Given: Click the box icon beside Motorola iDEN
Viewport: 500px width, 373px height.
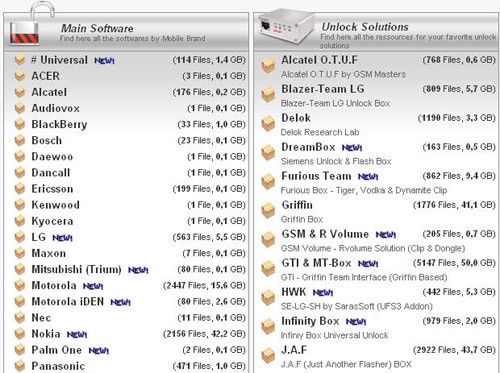Looking at the screenshot, I should coord(20,302).
